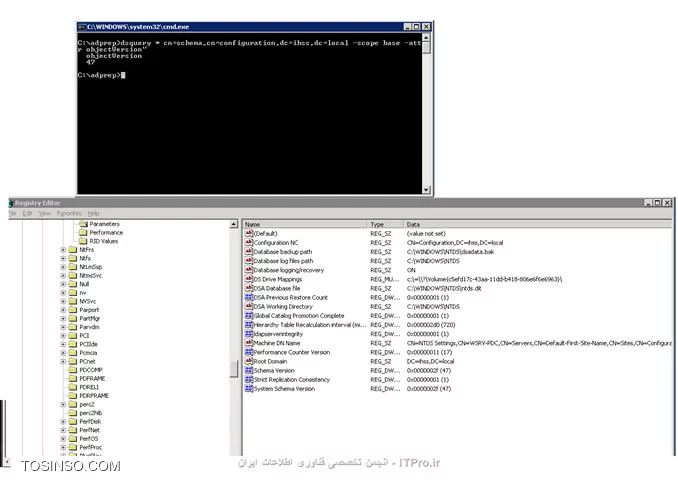This screenshot has width=678, height=487.
Task: Click cmd window scroll up arrow
Action: click(426, 38)
